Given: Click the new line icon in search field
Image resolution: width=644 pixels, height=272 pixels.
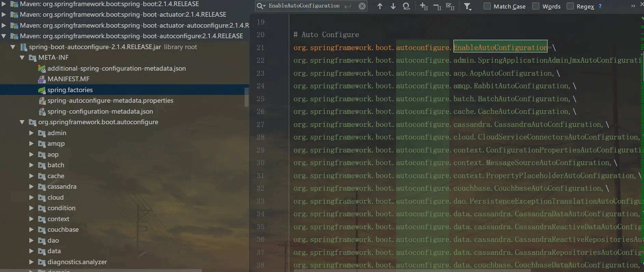Looking at the screenshot, I should tap(348, 6).
